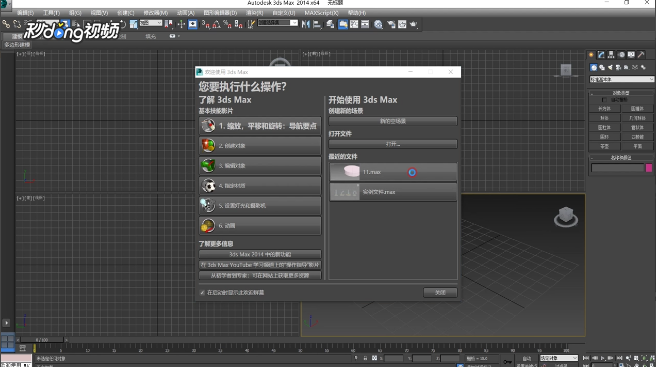
Task: Open recent file 11.max
Action: pos(393,172)
